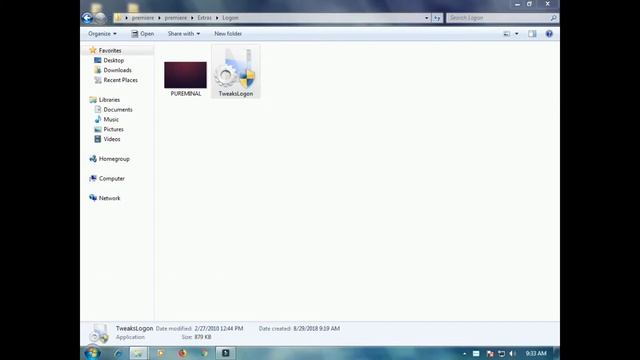Screen dimensions: 640x360
Task: Click the Forward navigation arrow
Action: pos(100,18)
